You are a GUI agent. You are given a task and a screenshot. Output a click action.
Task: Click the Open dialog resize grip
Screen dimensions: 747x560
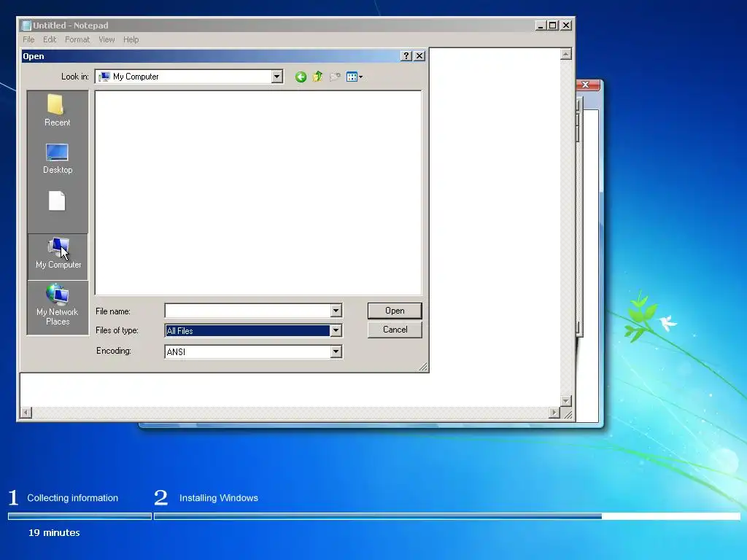coord(423,367)
